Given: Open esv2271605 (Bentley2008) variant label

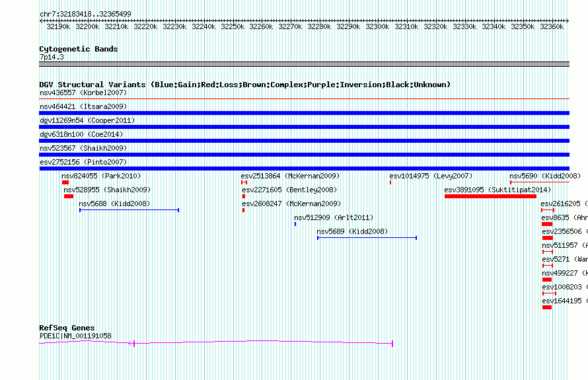Looking at the screenshot, I should click(289, 190).
